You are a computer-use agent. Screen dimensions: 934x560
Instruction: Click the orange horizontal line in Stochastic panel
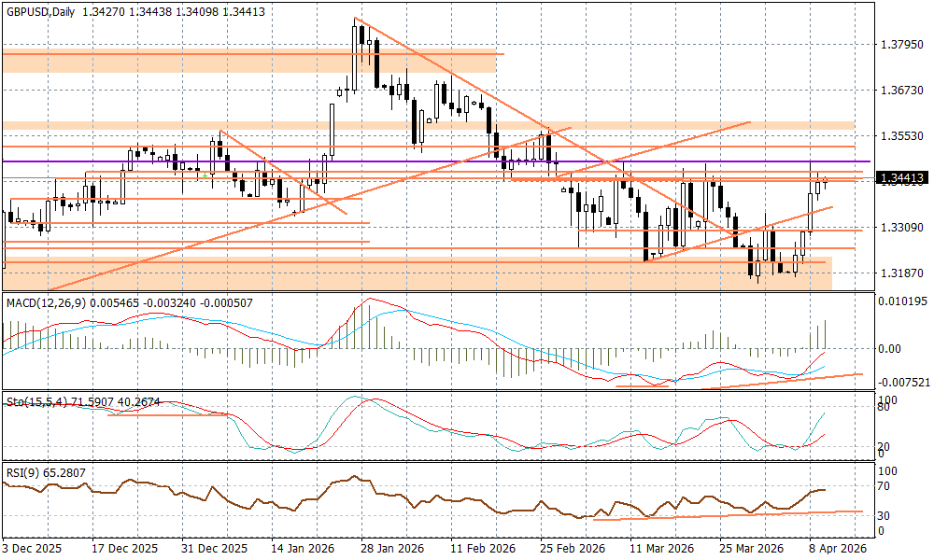point(168,414)
